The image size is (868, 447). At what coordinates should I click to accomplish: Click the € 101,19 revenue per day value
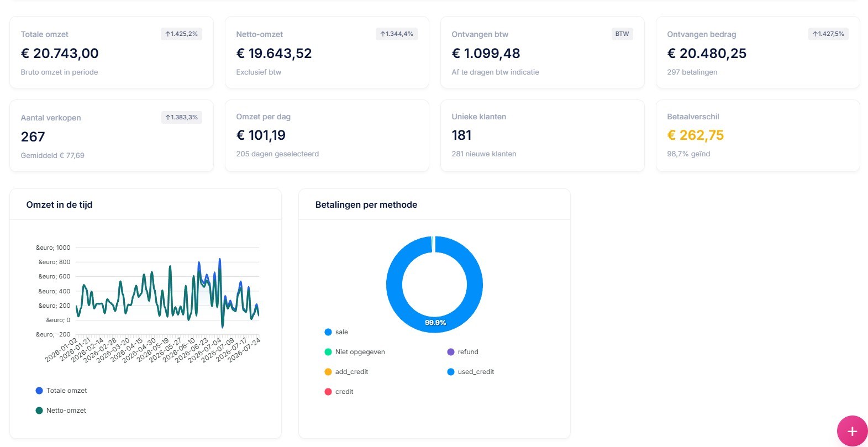(x=261, y=135)
